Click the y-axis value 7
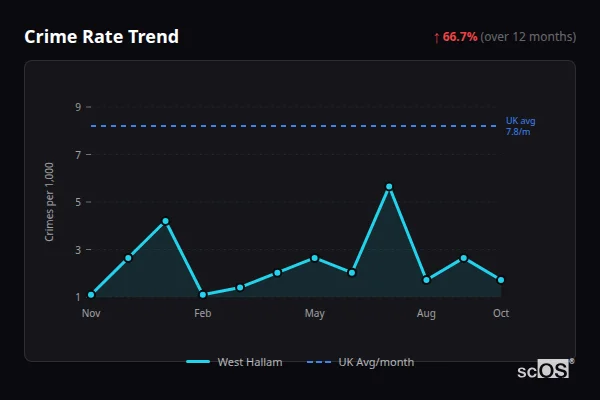This screenshot has width=600, height=400. pyautogui.click(x=78, y=155)
